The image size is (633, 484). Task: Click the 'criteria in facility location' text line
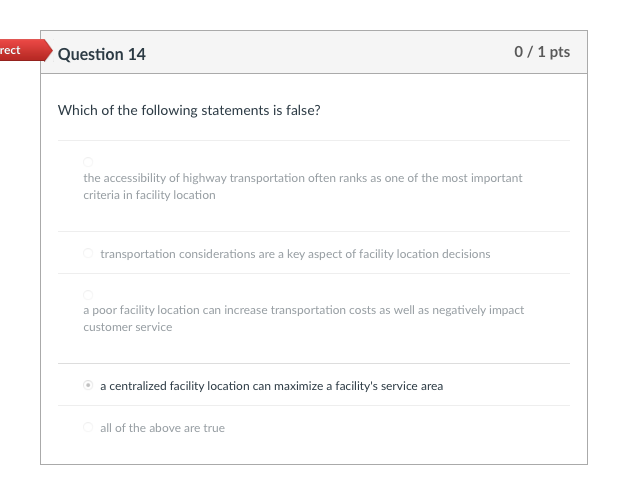pyautogui.click(x=149, y=195)
